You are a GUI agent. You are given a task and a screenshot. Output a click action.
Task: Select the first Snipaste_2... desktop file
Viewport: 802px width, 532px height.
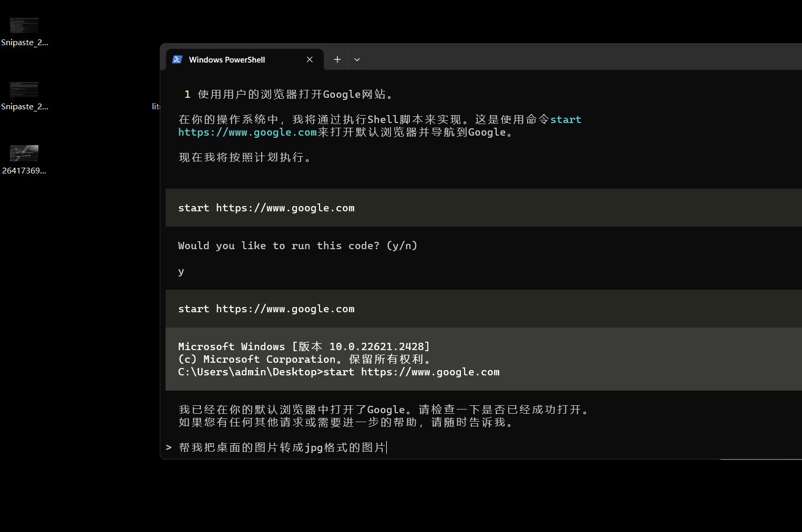[x=24, y=32]
